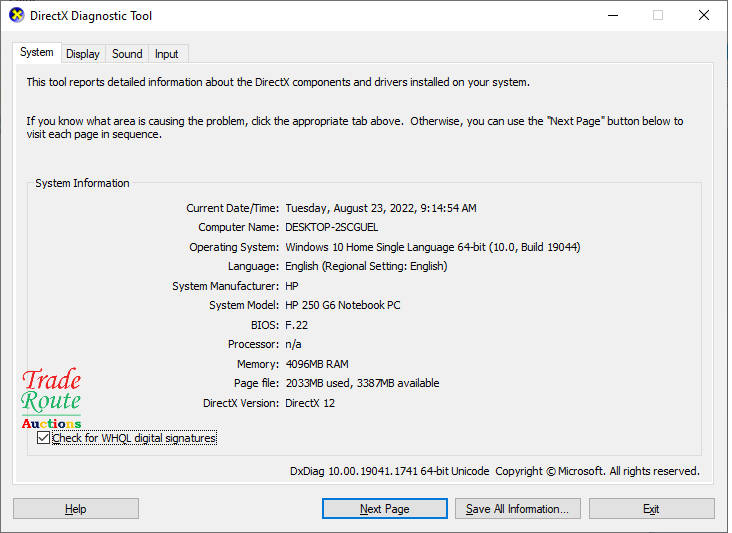Uncheck Check for WHQL digital signatures
732x533 pixels.
click(43, 438)
